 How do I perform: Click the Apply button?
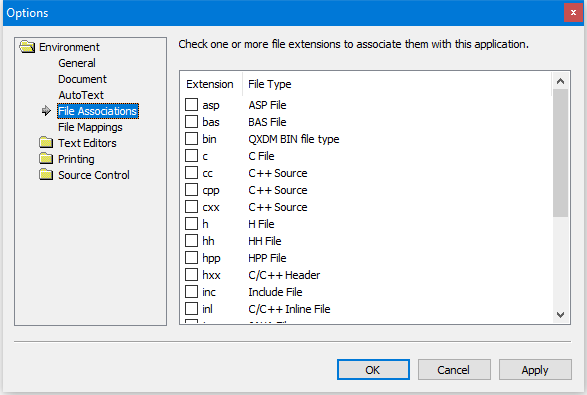click(x=535, y=370)
